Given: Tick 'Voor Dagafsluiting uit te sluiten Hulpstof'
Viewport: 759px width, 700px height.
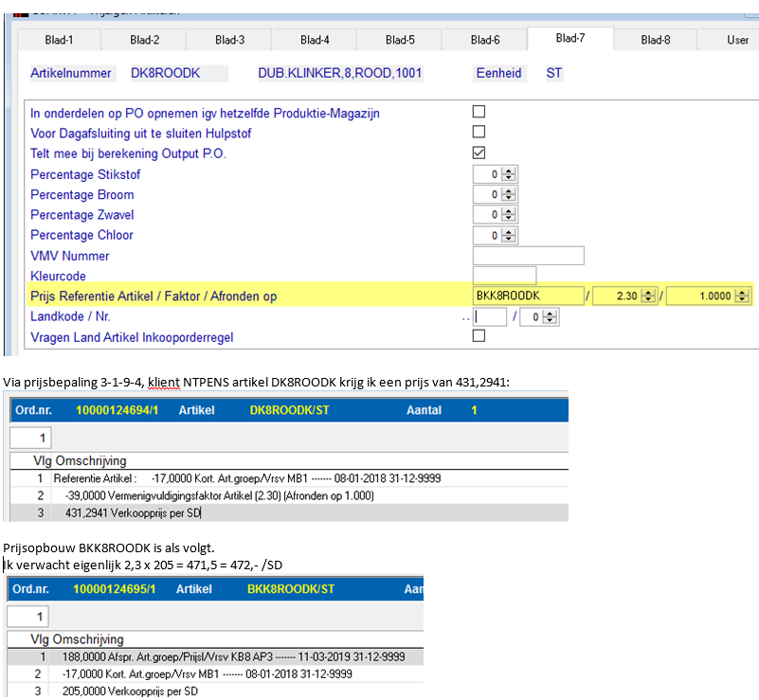Looking at the screenshot, I should click(479, 132).
